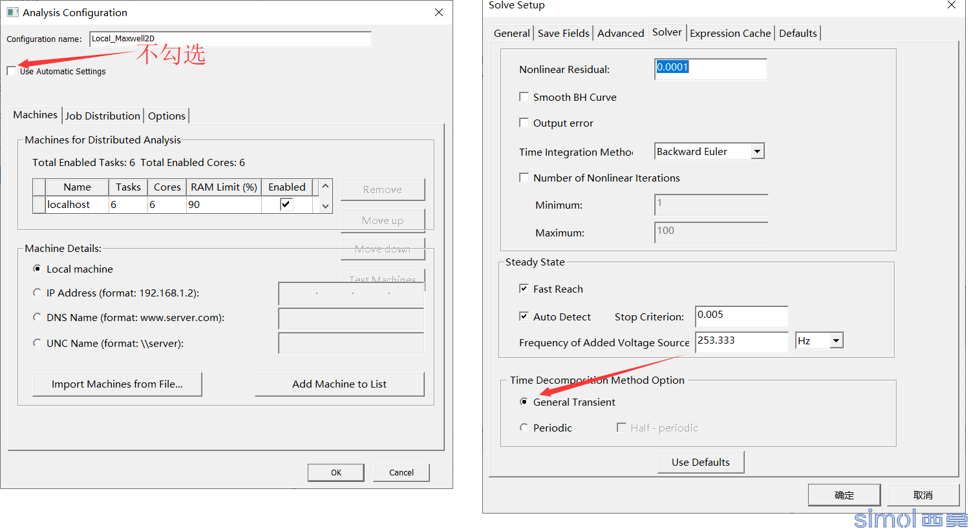Select the Local machine radio button
The image size is (980, 531).
[37, 269]
